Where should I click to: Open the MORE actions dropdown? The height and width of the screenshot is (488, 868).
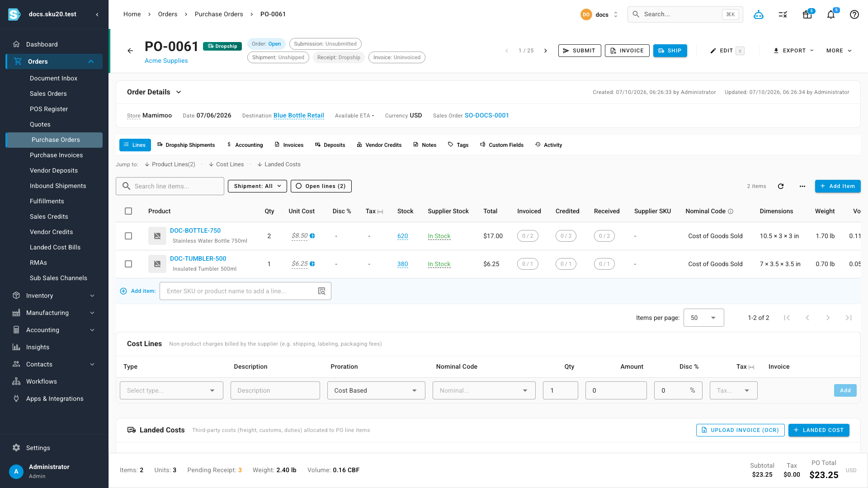(x=839, y=51)
